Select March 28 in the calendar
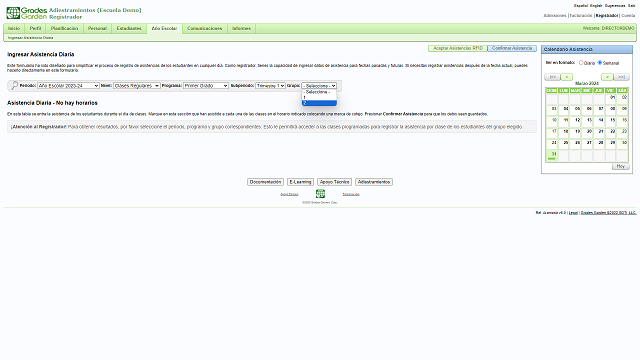The height and width of the screenshot is (360, 640). [599, 144]
